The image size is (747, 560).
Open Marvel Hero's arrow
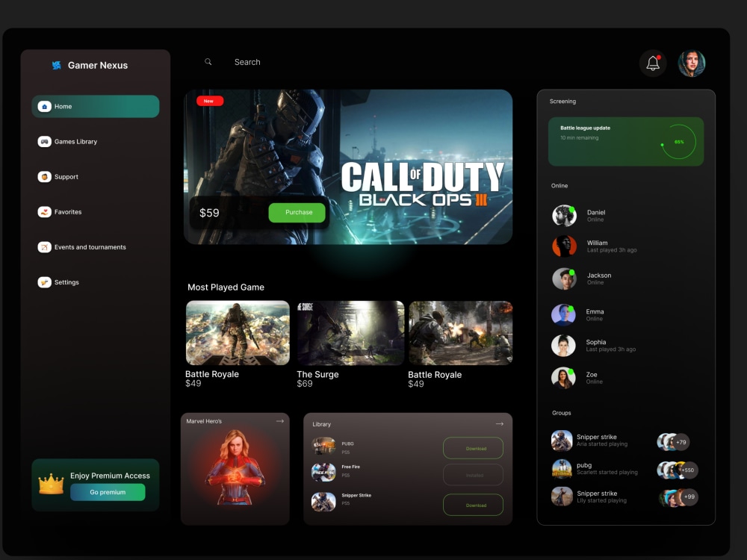[x=280, y=421]
